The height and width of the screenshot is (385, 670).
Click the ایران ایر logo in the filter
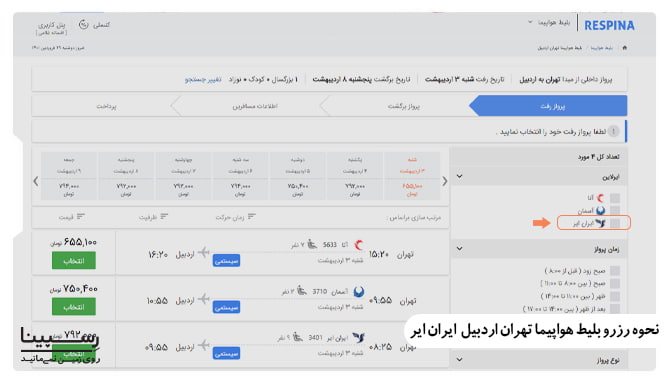click(600, 223)
